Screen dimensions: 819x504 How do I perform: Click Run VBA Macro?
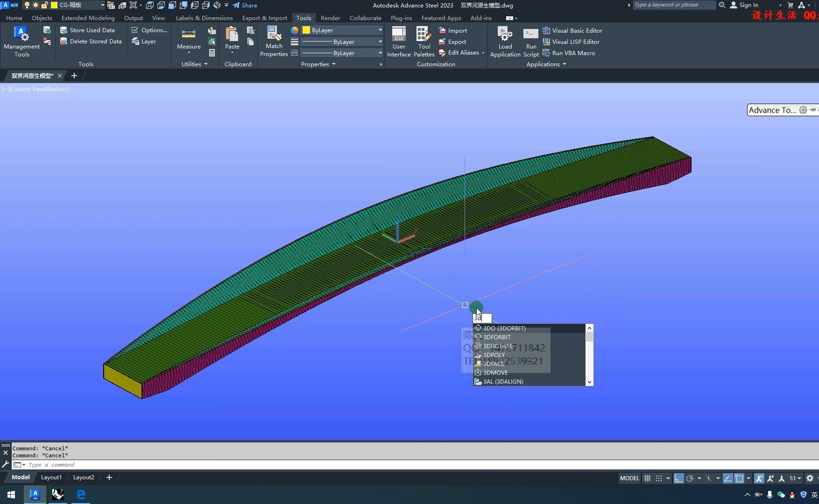coord(569,53)
